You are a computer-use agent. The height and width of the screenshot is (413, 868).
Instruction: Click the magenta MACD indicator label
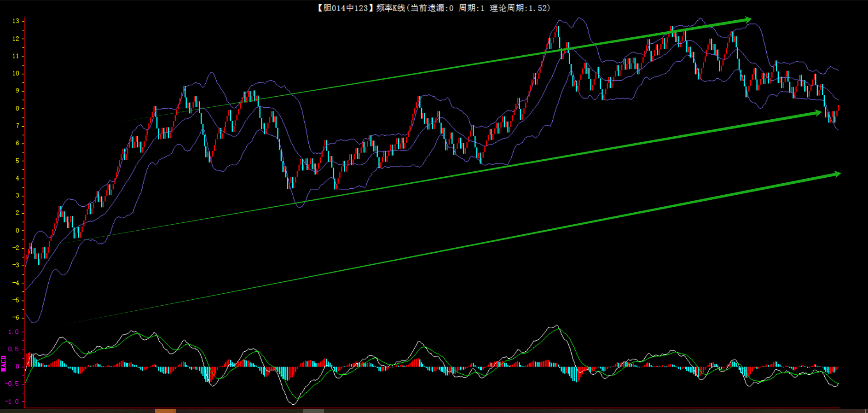coord(4,363)
